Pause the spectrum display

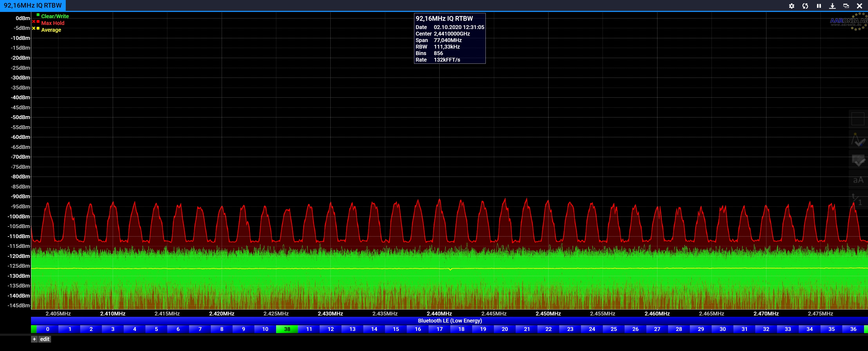click(819, 6)
